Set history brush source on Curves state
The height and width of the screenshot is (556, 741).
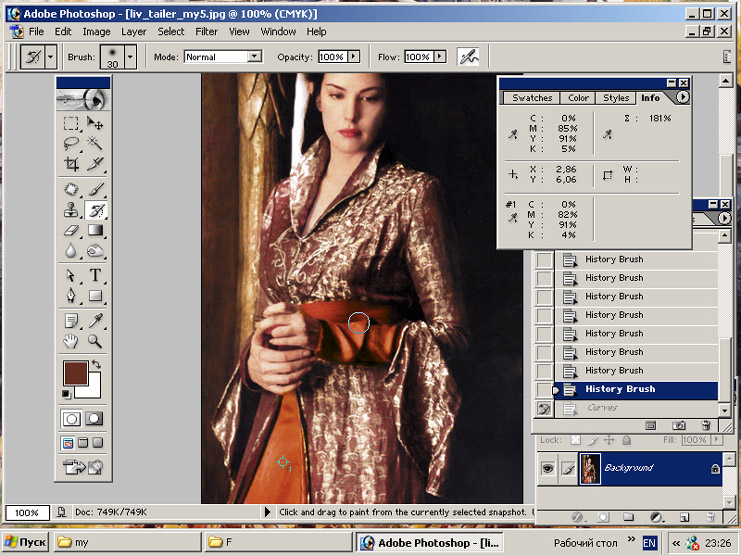click(x=544, y=408)
